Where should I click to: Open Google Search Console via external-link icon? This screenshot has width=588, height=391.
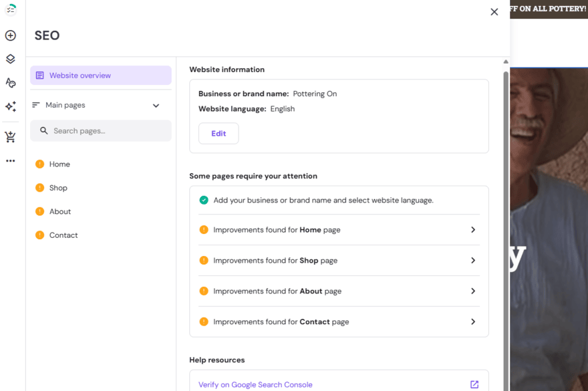point(474,384)
